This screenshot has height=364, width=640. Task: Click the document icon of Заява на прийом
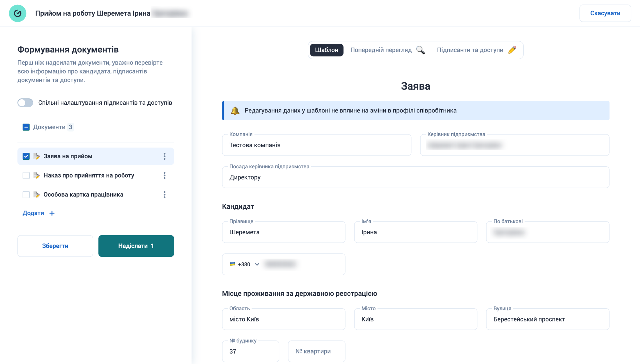tap(36, 156)
